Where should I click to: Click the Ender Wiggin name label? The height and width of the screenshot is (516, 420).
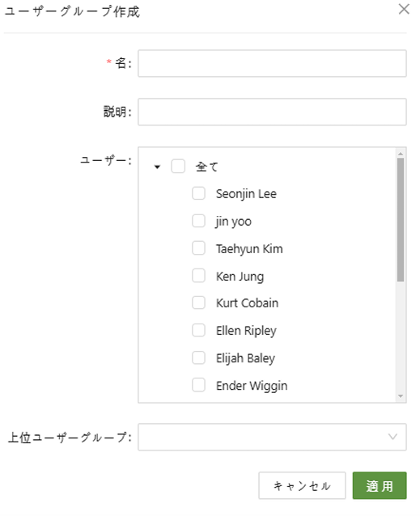252,385
